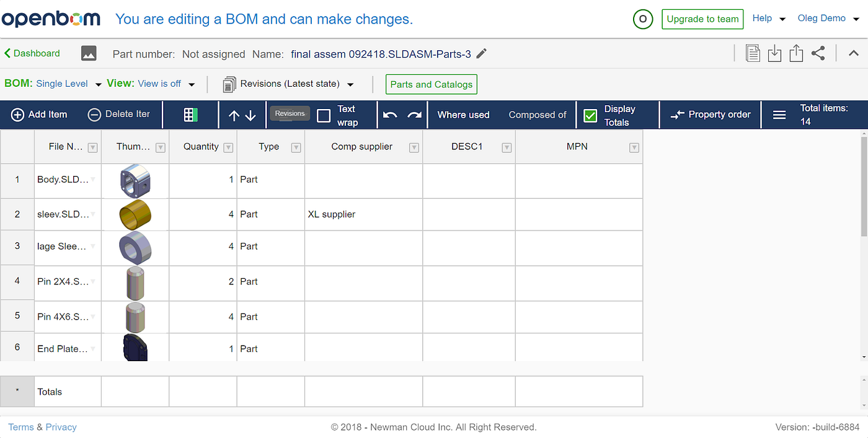Click the lage Sleeve thumbnail

135,248
